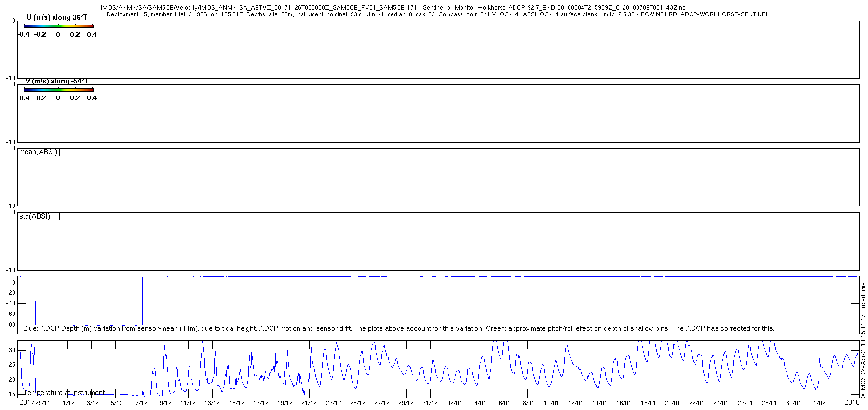Click the 'Temperature at instrument' label

pos(64,393)
